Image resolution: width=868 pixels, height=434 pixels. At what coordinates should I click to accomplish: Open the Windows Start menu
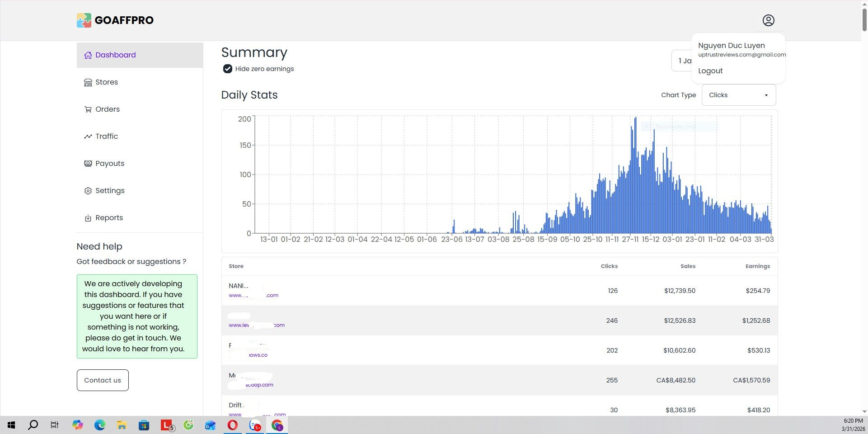click(11, 425)
